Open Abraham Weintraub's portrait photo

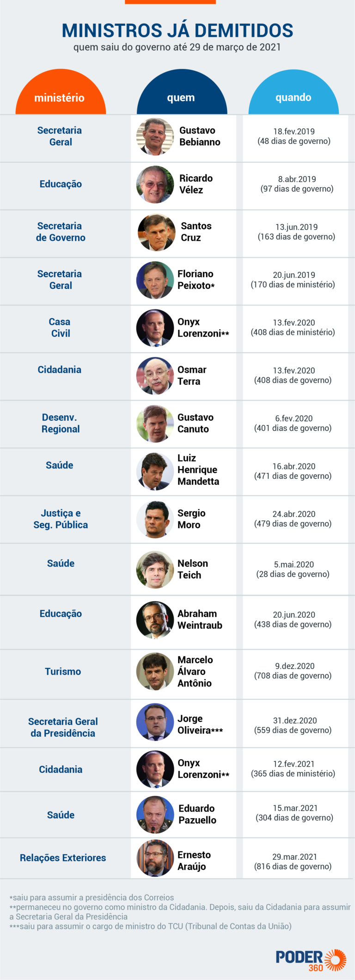[155, 620]
